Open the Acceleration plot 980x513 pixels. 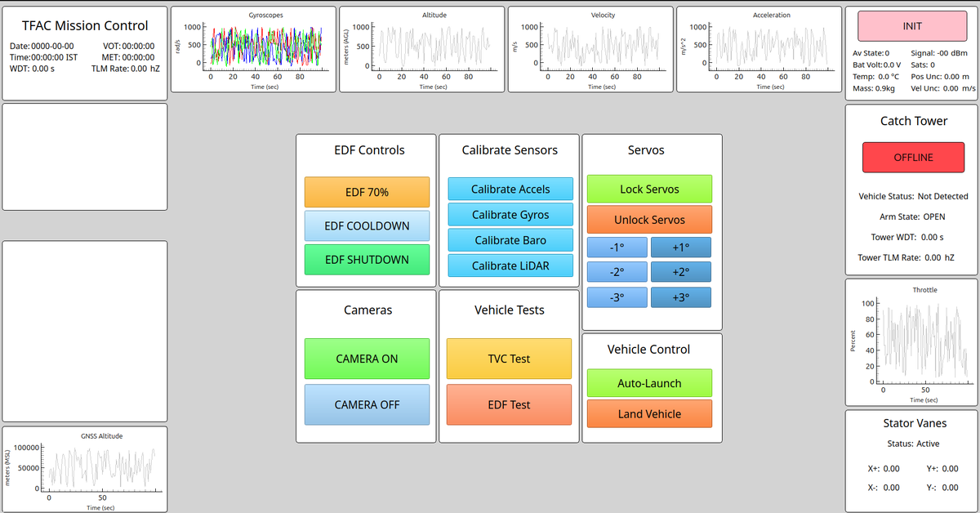[759, 49]
